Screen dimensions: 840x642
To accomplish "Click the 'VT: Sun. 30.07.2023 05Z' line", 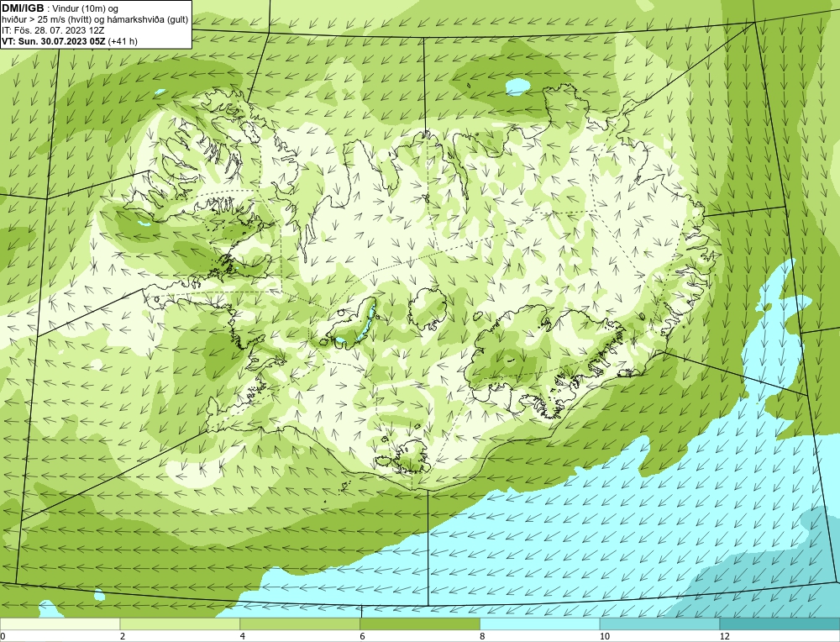I will pyautogui.click(x=70, y=41).
